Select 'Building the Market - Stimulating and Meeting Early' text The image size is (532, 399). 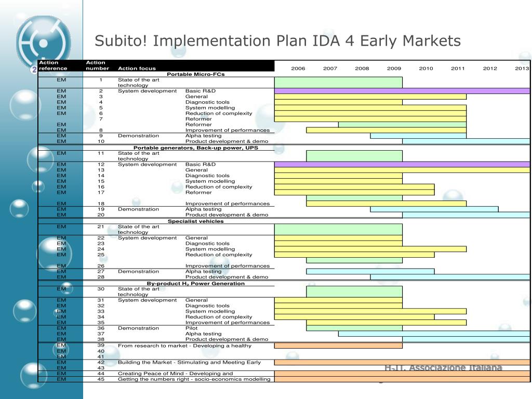[189, 362]
